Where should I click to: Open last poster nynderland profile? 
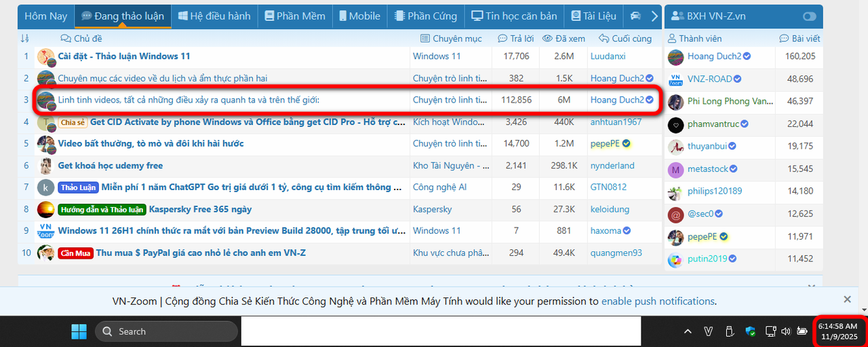(612, 165)
